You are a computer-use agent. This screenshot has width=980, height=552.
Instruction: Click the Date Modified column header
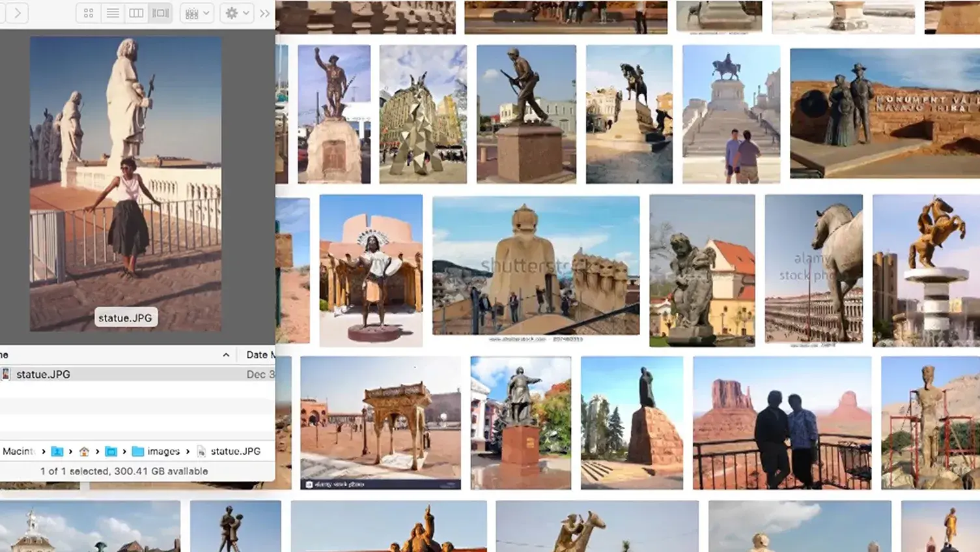coord(260,355)
